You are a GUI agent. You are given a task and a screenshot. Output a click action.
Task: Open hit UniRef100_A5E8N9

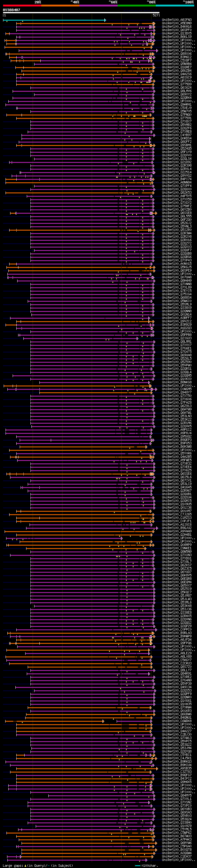pyautogui.click(x=177, y=23)
